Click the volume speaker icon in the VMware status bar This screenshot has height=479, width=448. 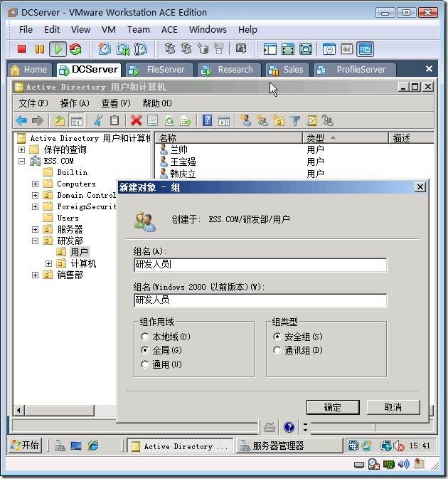[403, 464]
